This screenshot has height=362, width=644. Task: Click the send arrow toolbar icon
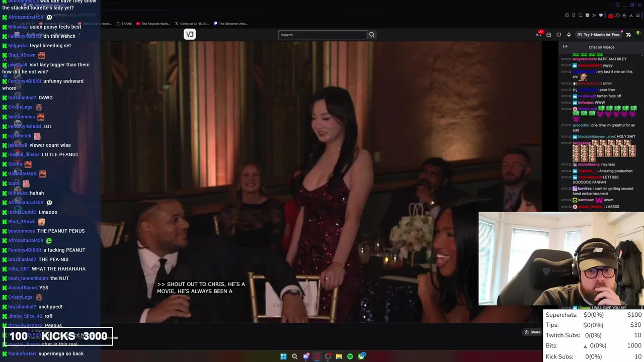pos(594,15)
